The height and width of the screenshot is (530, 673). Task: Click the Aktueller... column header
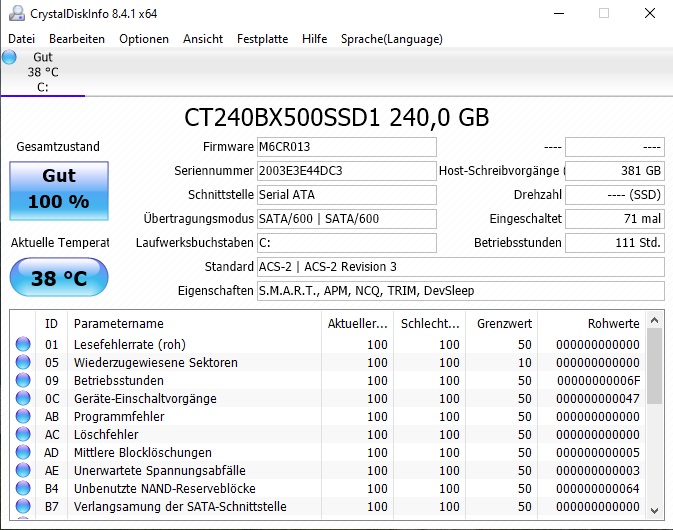[358, 324]
